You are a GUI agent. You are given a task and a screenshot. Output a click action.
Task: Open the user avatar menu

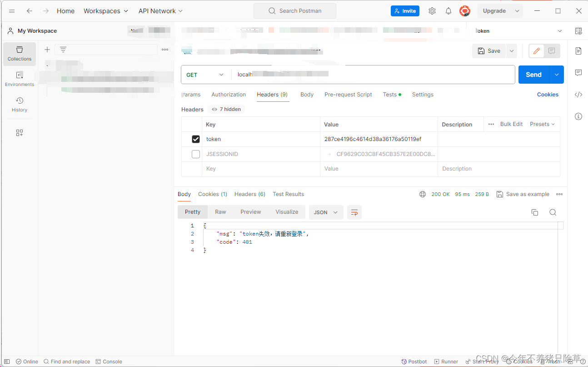coord(464,11)
